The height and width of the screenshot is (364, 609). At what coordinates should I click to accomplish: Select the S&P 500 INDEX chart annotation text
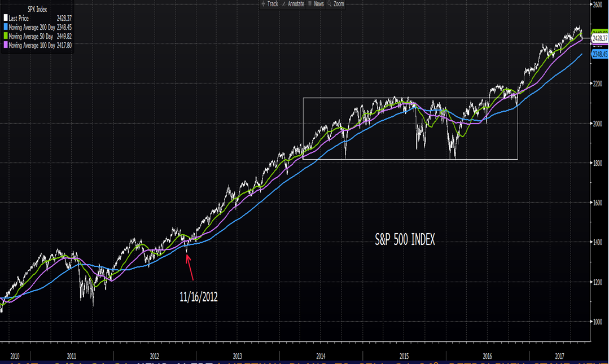coord(405,240)
